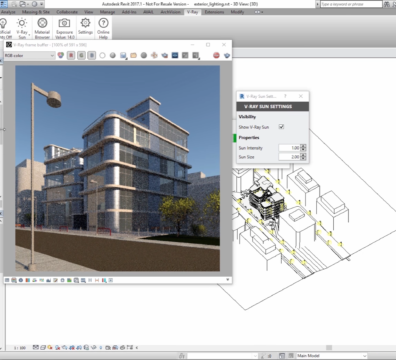396x360 pixels.
Task: Uncheck the Show V-Ray Sun checkbox
Action: pyautogui.click(x=281, y=127)
